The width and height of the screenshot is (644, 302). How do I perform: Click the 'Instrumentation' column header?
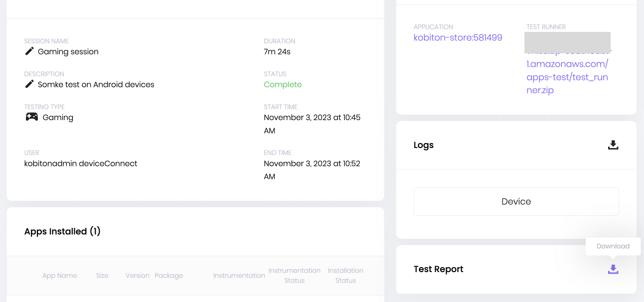(239, 276)
